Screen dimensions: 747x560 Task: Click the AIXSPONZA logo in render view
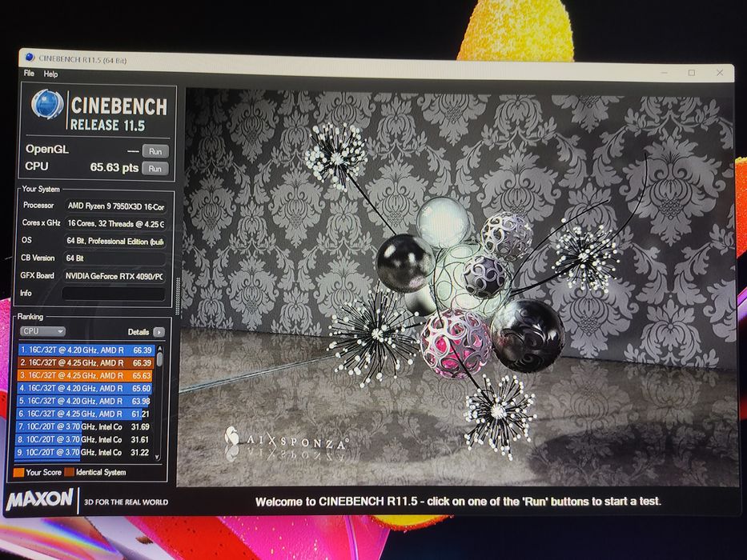click(x=287, y=439)
